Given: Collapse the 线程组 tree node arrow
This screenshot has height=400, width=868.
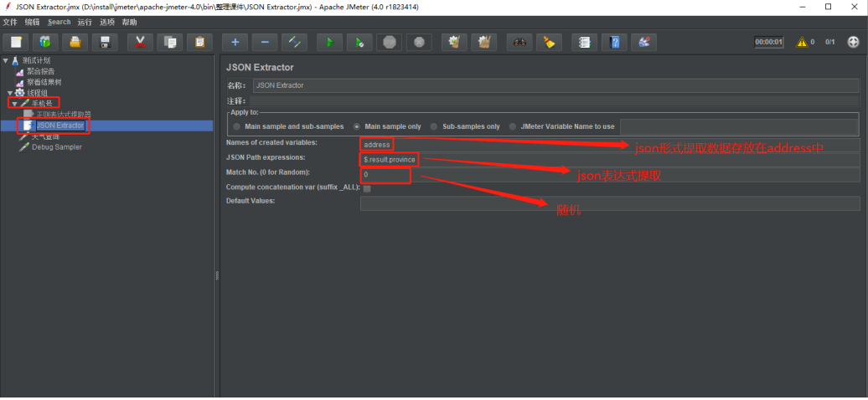Looking at the screenshot, I should pos(10,93).
